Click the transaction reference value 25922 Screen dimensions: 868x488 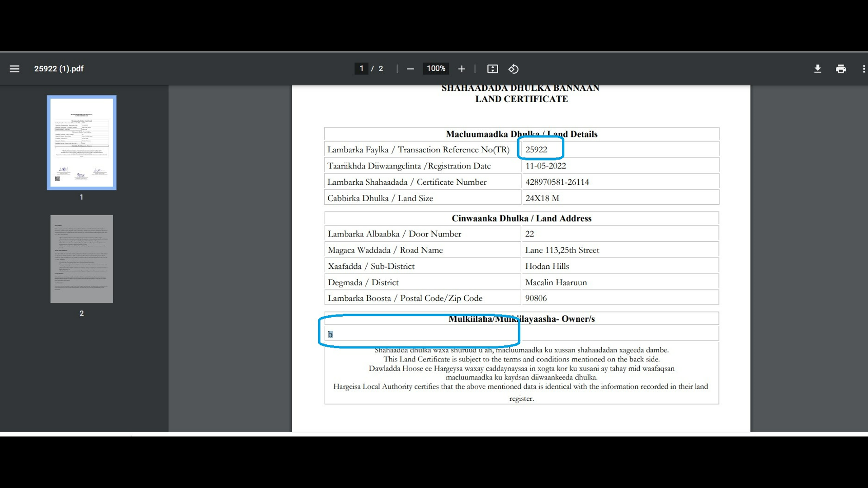point(536,150)
